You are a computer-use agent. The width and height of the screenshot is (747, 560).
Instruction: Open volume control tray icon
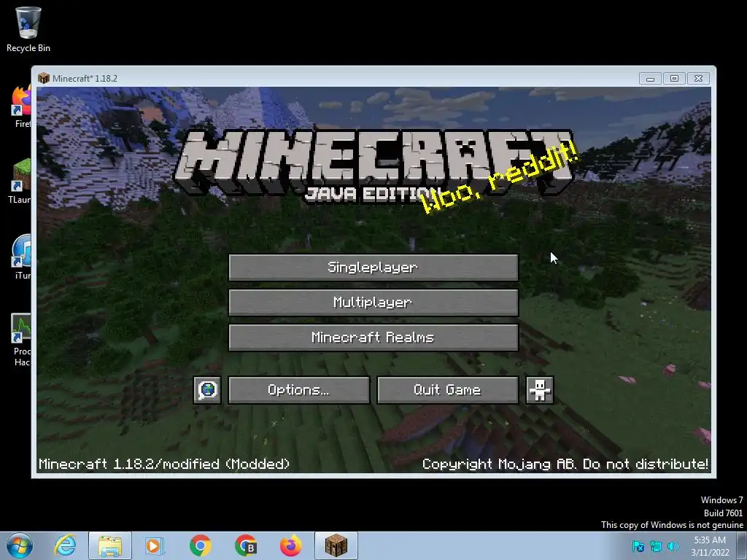(x=673, y=546)
